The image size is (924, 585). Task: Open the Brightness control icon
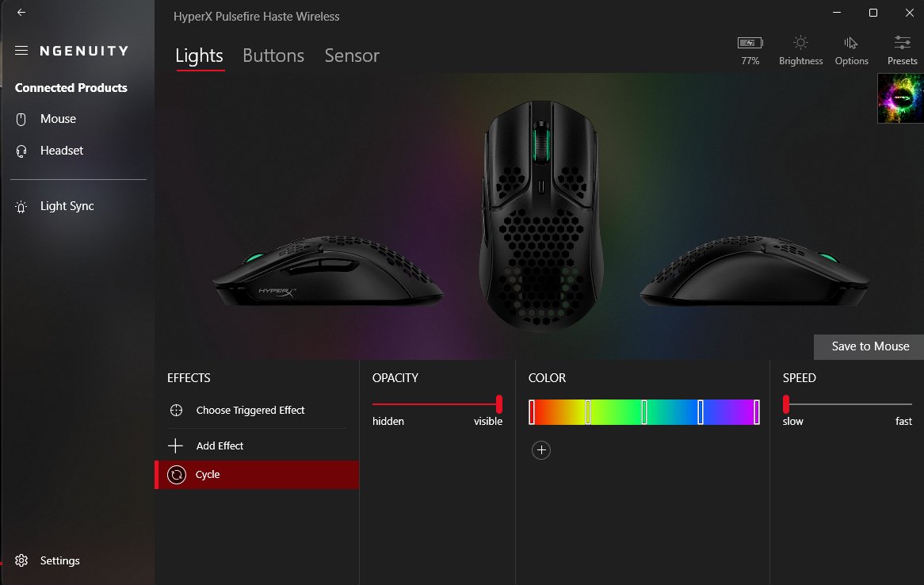coord(800,43)
